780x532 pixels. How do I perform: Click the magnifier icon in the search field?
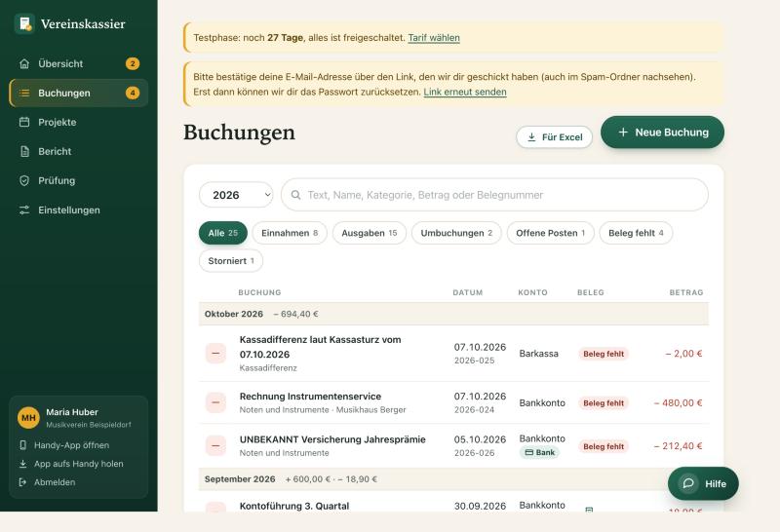(296, 195)
